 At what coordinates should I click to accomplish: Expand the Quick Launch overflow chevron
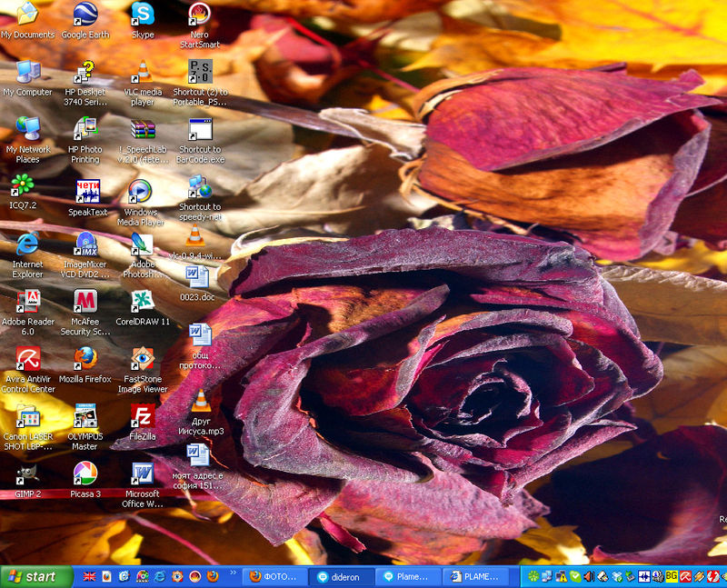[234, 573]
